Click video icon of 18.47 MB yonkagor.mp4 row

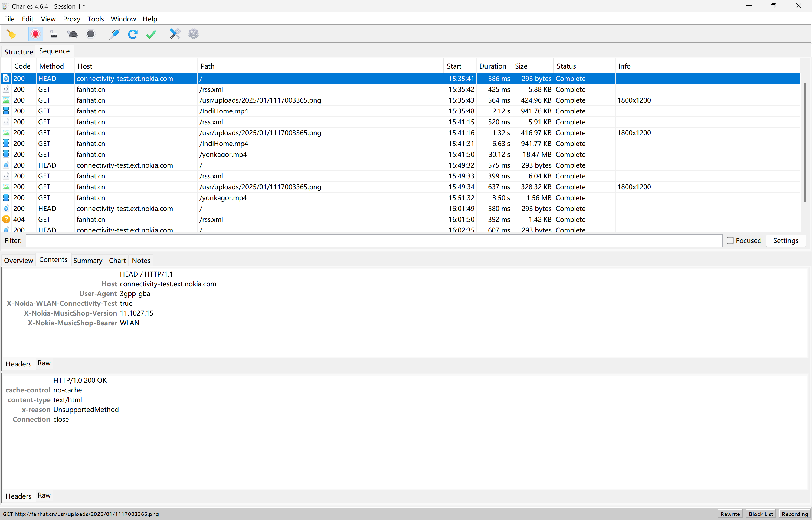[x=6, y=154]
